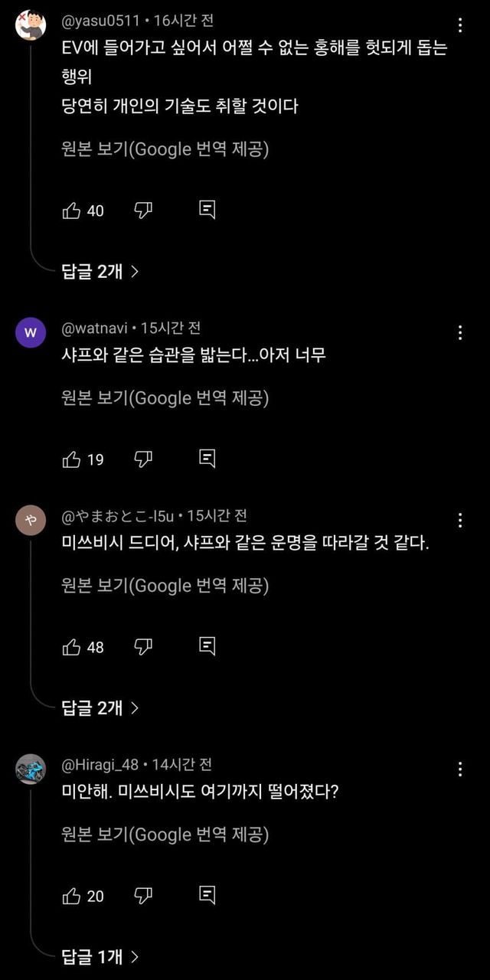The height and width of the screenshot is (980, 490).
Task: Dislike the @yasu0511 comment
Action: coord(143,211)
